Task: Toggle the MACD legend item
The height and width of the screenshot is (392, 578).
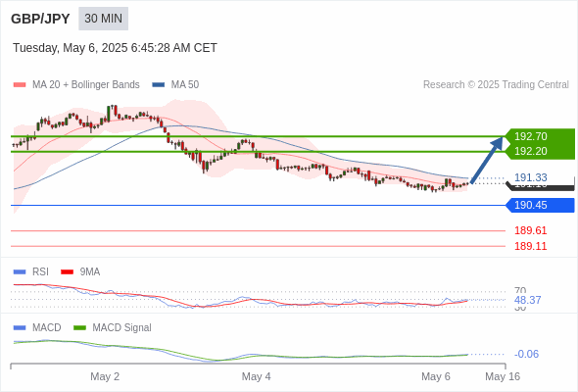Action: tap(37, 327)
